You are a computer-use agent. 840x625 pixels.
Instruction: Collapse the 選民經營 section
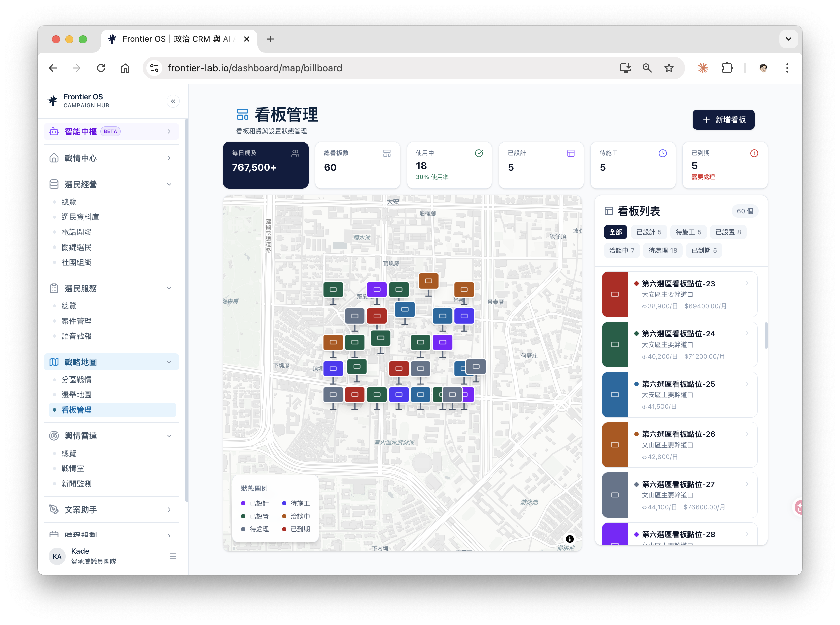click(111, 184)
